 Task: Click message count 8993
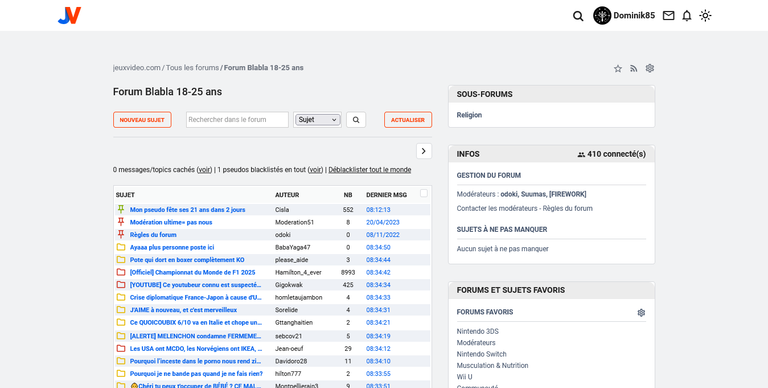click(x=348, y=272)
